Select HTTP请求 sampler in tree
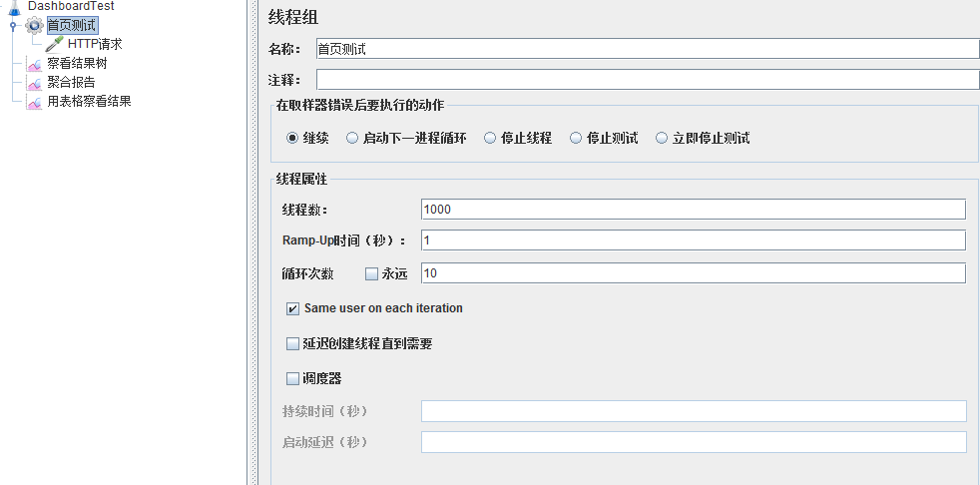The width and height of the screenshot is (980, 485). tap(95, 44)
